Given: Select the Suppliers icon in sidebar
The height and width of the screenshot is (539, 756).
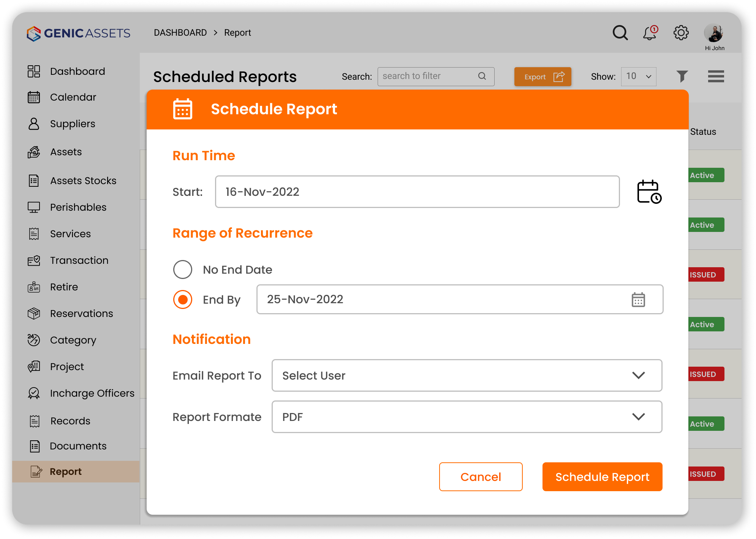Looking at the screenshot, I should point(34,124).
